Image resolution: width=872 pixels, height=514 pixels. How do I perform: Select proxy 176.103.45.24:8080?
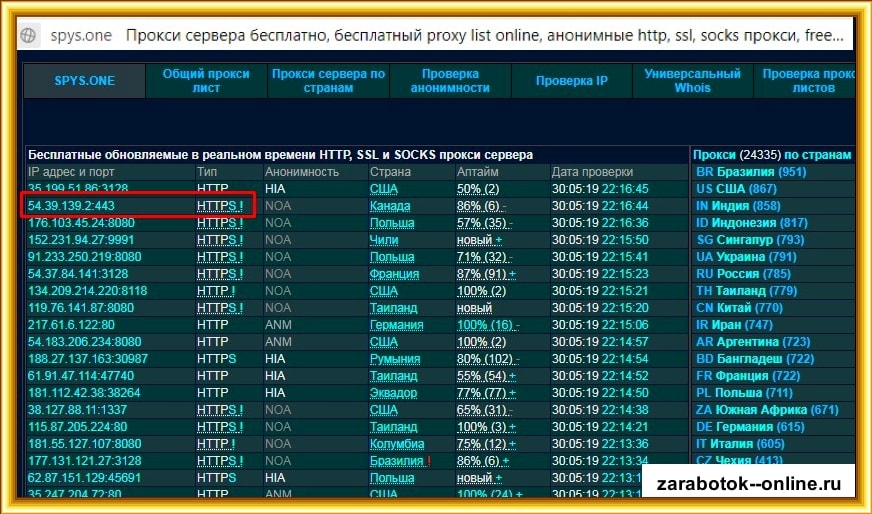click(81, 223)
